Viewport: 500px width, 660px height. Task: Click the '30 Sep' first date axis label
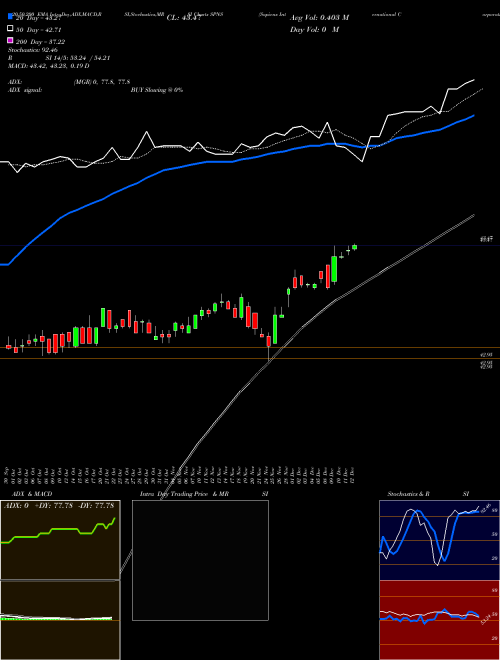click(7, 474)
